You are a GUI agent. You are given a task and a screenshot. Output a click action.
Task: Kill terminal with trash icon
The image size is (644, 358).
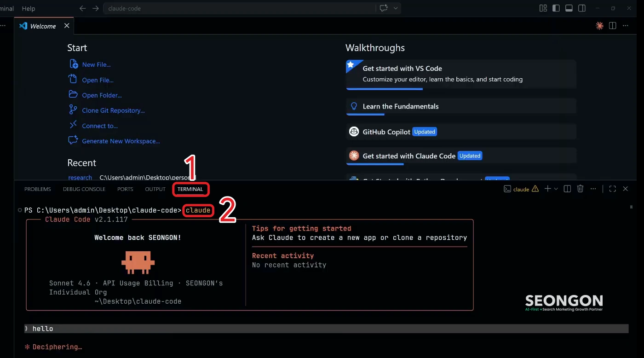point(581,189)
